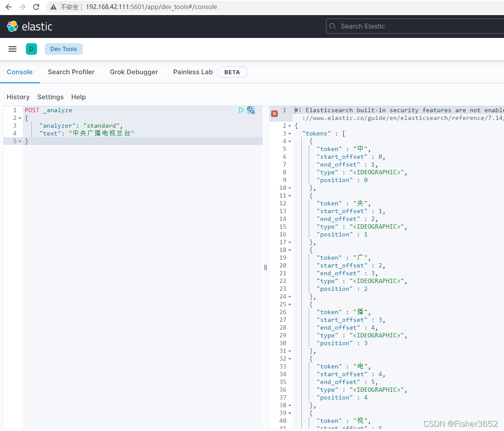Click the elastic.co guide URL line
Image resolution: width=504 pixels, height=431 pixels.
403,118
